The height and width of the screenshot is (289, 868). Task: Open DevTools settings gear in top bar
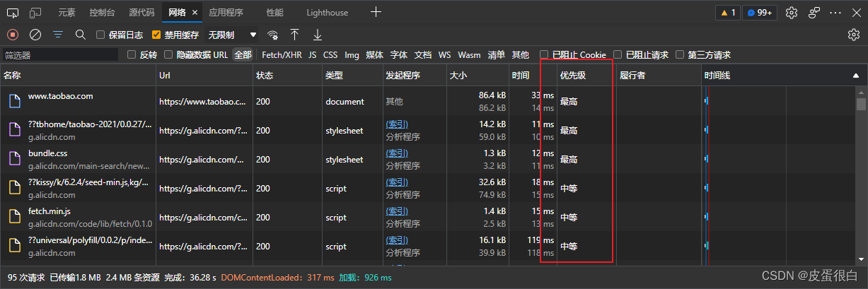792,13
